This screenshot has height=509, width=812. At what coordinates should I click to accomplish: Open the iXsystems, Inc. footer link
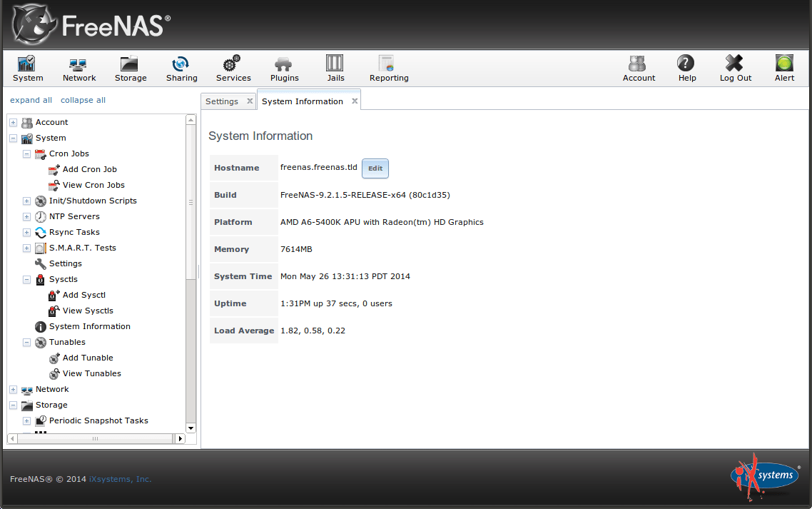120,479
